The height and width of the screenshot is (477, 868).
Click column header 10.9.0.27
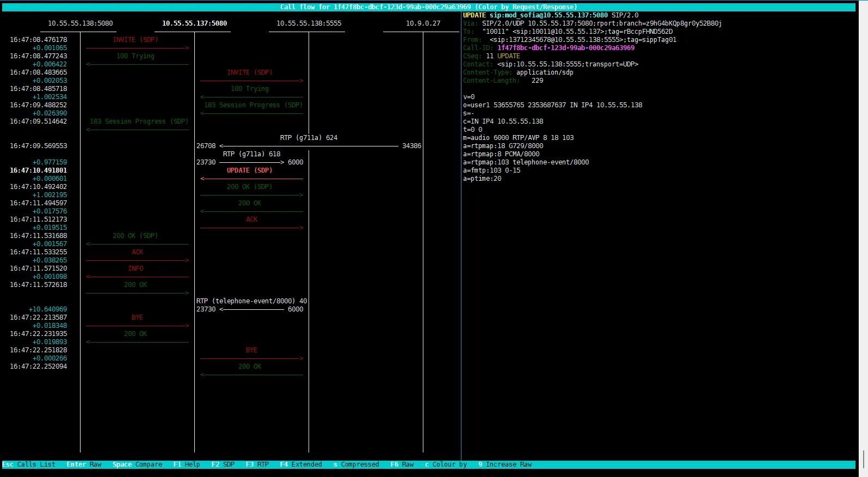pos(423,23)
